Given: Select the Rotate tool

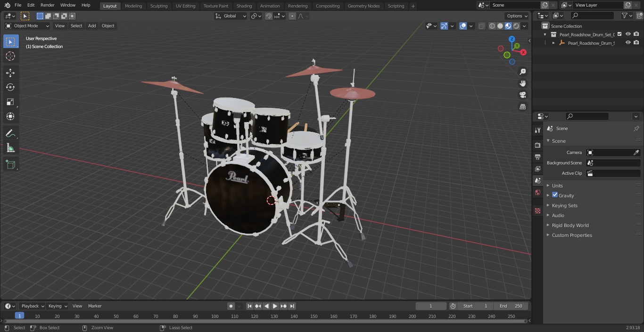Looking at the screenshot, I should [x=10, y=87].
